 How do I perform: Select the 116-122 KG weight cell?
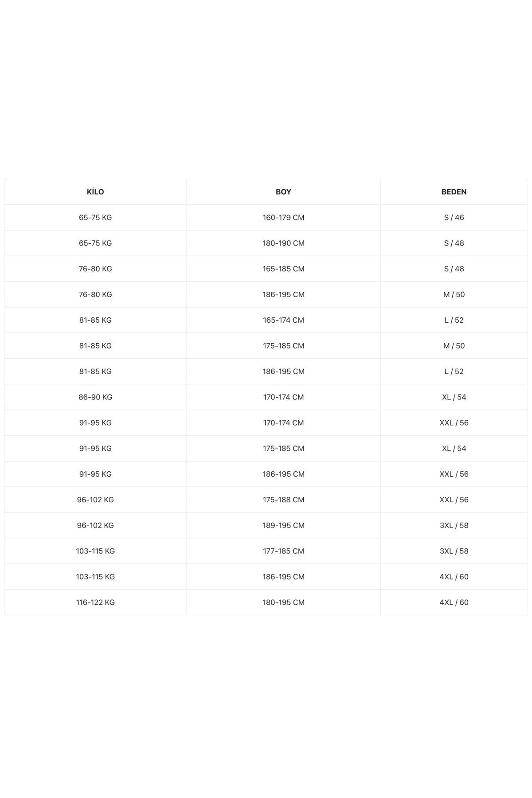tap(95, 602)
